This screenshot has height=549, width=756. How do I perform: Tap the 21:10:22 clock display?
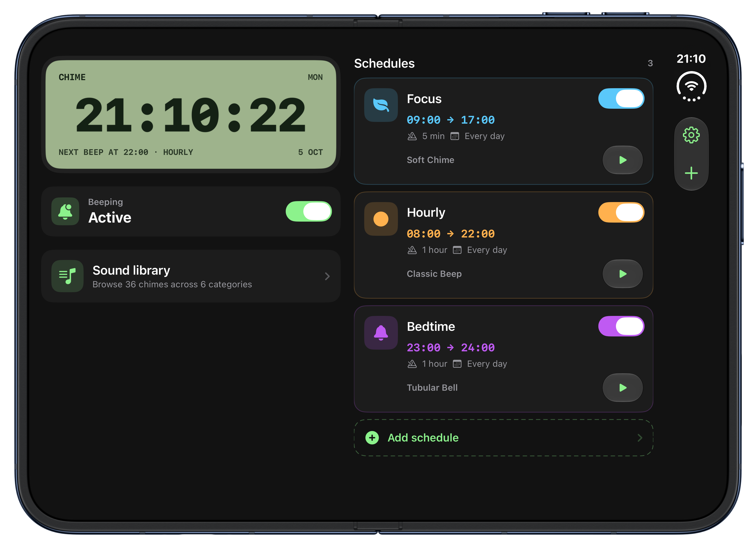pos(191,115)
